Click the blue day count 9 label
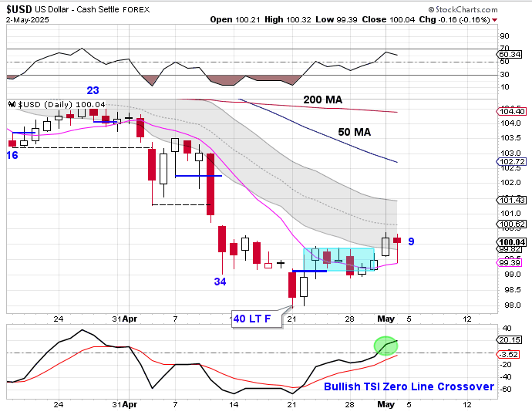Viewport: 532px width, 415px height. tap(412, 241)
